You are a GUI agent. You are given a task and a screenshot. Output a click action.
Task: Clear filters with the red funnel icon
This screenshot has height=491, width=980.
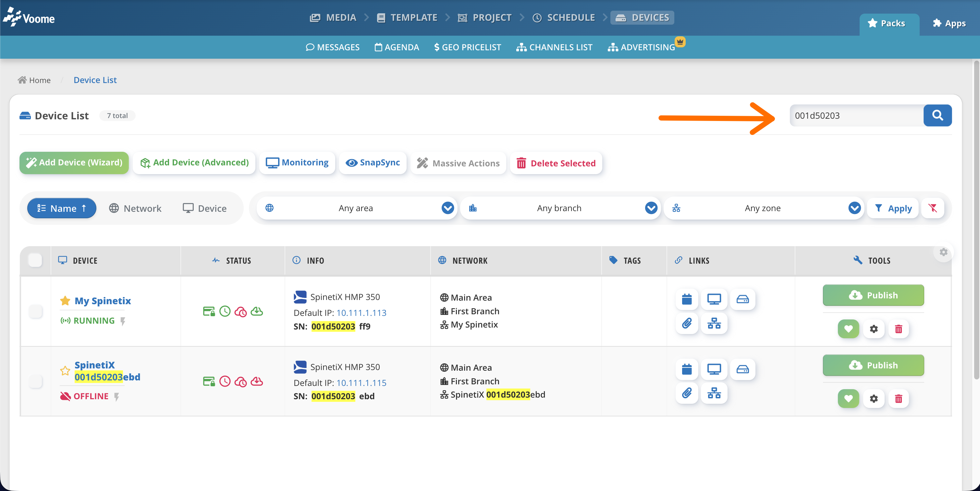tap(932, 208)
